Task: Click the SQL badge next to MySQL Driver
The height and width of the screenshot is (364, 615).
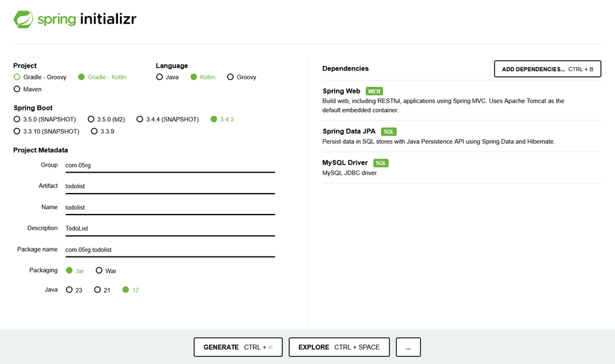Action: tap(381, 163)
